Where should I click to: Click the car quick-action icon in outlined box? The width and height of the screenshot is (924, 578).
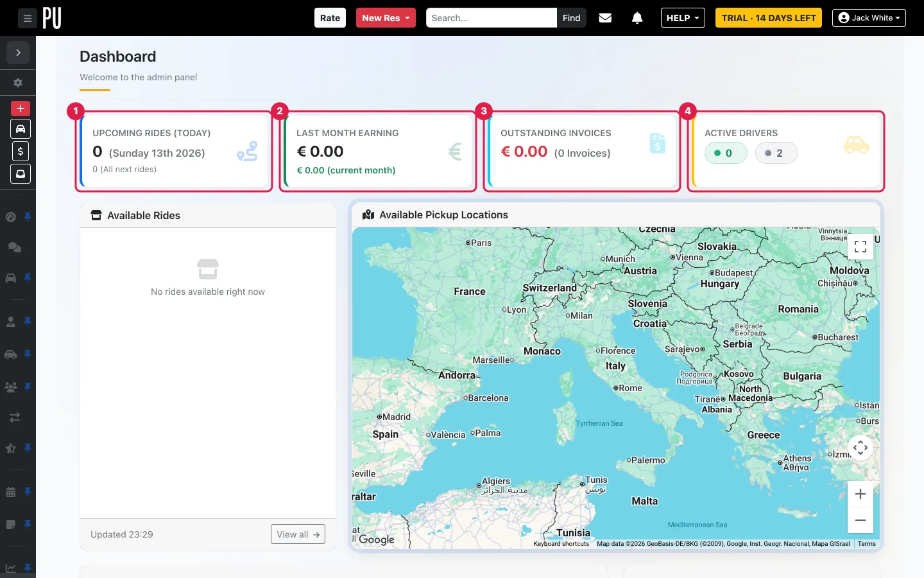[21, 129]
